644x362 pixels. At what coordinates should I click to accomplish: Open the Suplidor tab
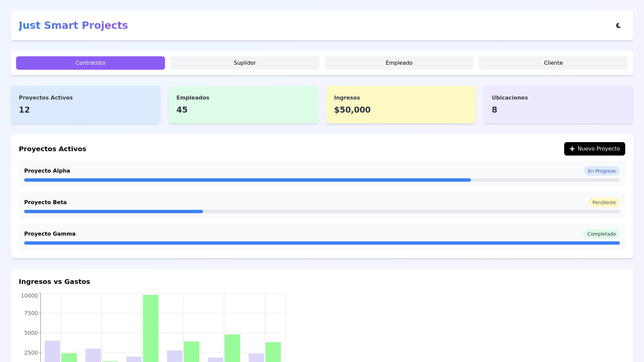point(245,63)
